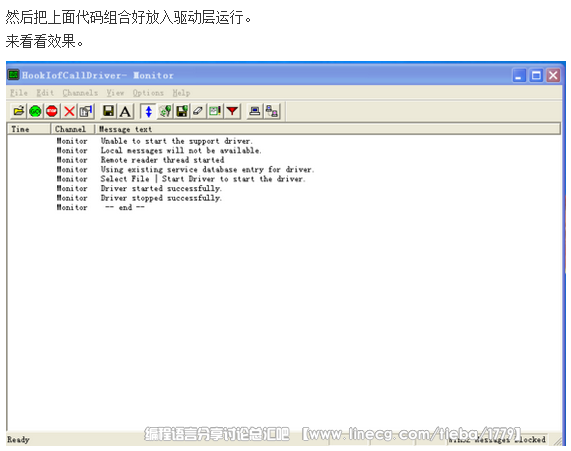Open the Options menu
571x451 pixels.
pyautogui.click(x=148, y=93)
